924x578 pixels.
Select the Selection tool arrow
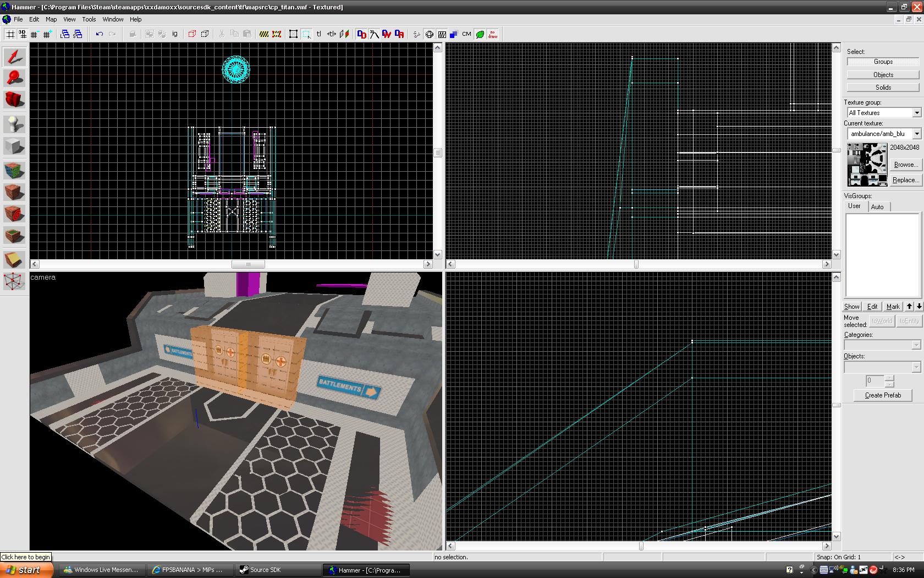pos(14,57)
